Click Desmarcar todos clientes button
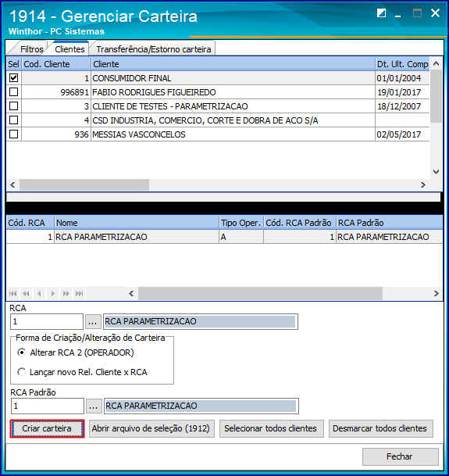 (x=381, y=428)
